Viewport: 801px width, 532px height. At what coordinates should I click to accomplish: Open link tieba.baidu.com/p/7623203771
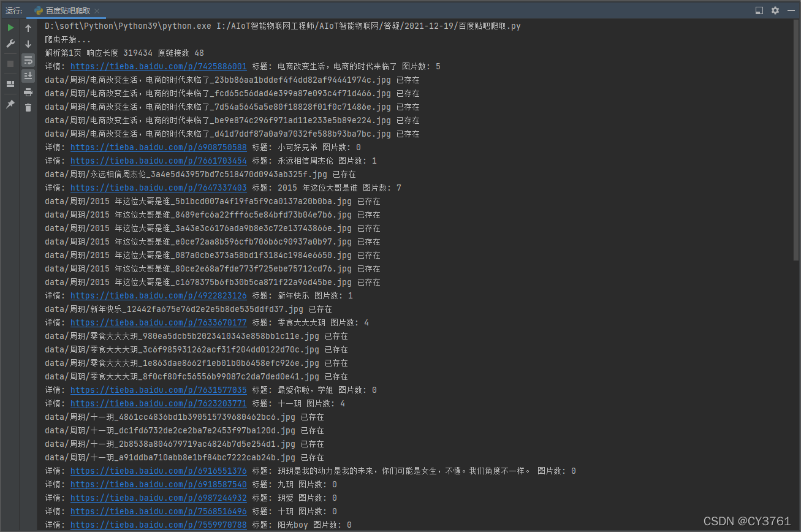159,403
